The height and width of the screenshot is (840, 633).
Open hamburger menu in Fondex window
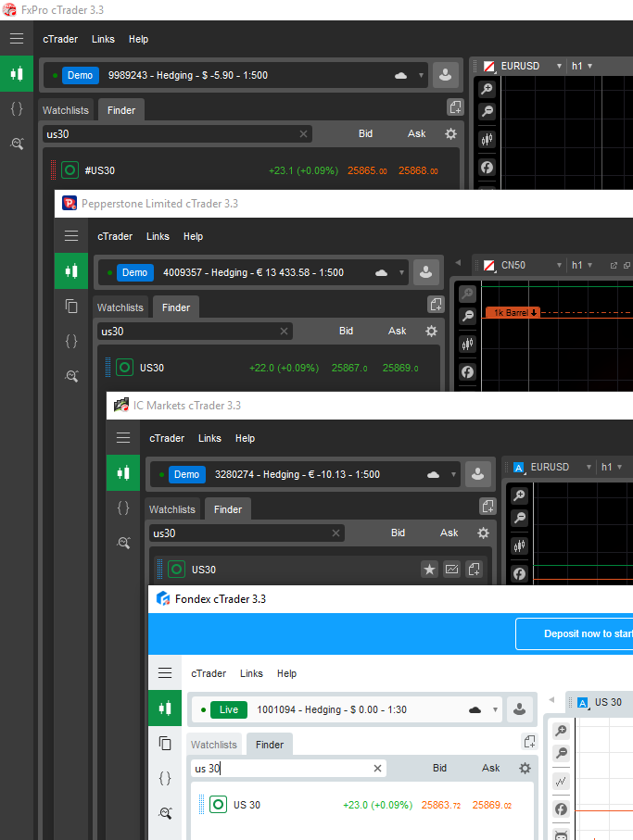pos(165,673)
